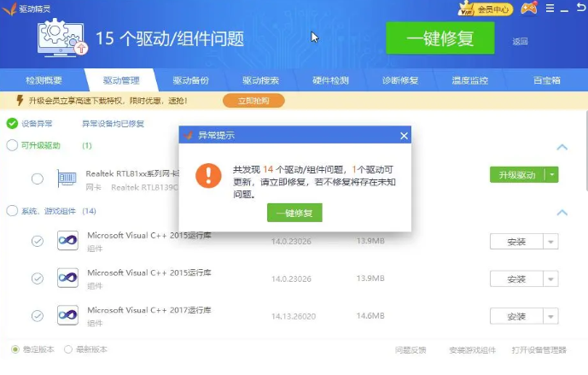Image resolution: width=588 pixels, height=375 pixels.
Task: Click the 2017运行库 Visual C++ icon
Action: pyautogui.click(x=68, y=315)
